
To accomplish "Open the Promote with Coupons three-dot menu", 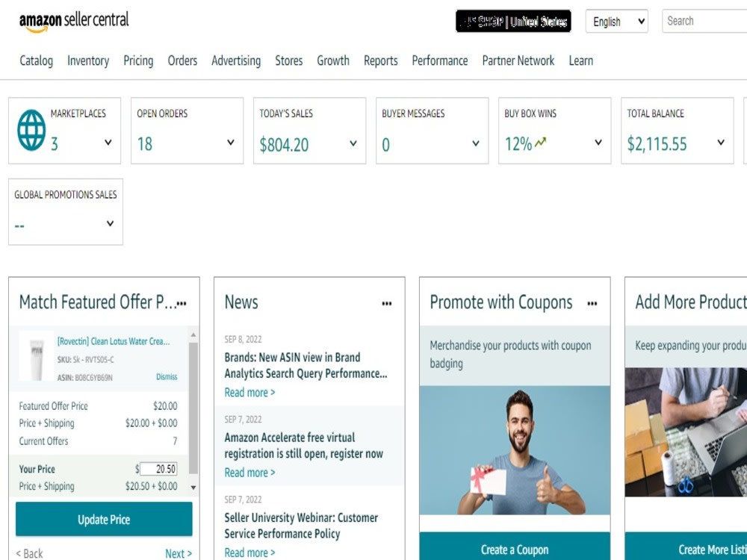I will point(592,303).
